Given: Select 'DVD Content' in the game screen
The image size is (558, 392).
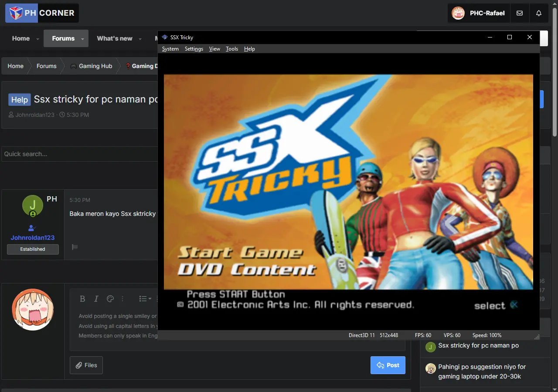Looking at the screenshot, I should click(x=246, y=269).
